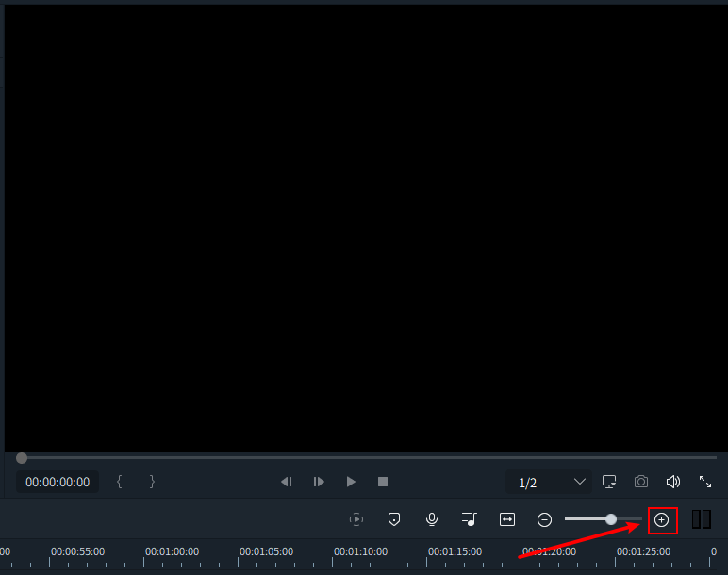Click the preview scrubber playhead

click(x=22, y=458)
